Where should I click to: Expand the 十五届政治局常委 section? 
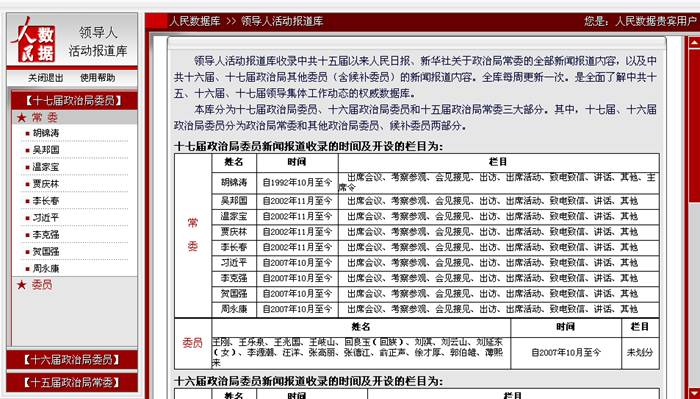pyautogui.click(x=72, y=382)
